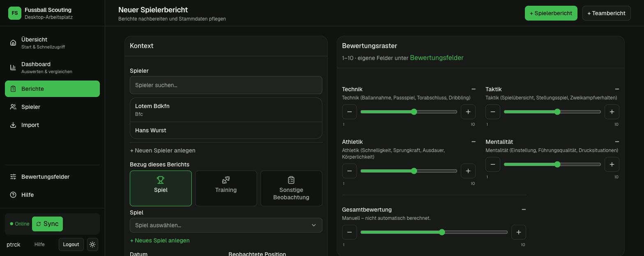Viewport: 644px width, 256px height.
Task: Click the Übersicht home icon
Action: [x=13, y=43]
